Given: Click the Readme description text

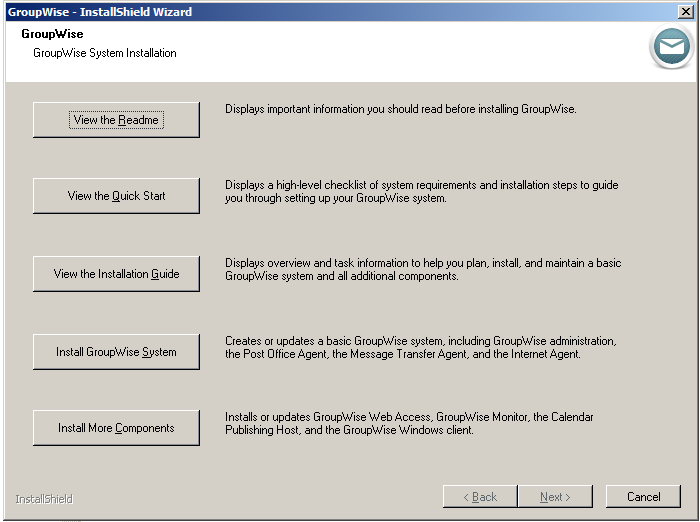Looking at the screenshot, I should pos(400,109).
